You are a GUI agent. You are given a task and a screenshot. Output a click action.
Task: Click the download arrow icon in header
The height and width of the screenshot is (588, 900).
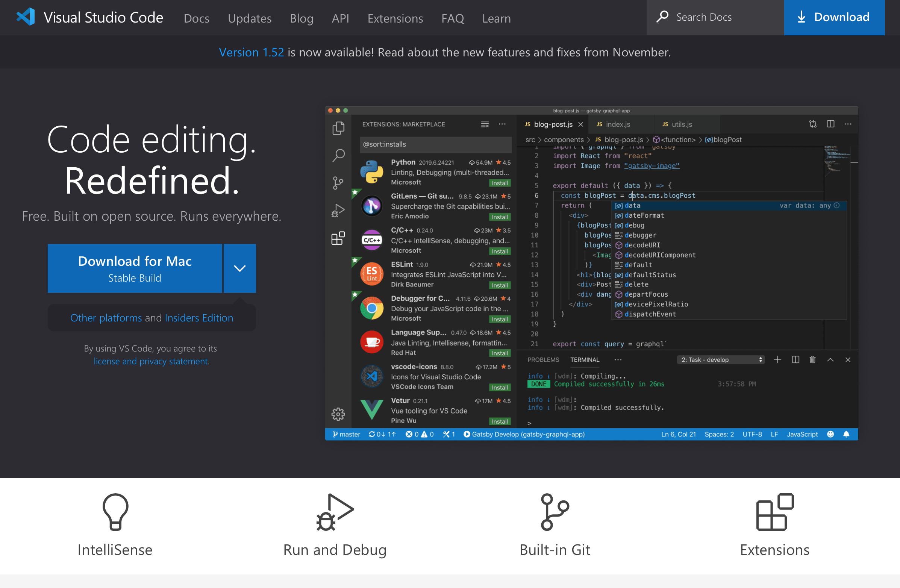click(x=801, y=17)
